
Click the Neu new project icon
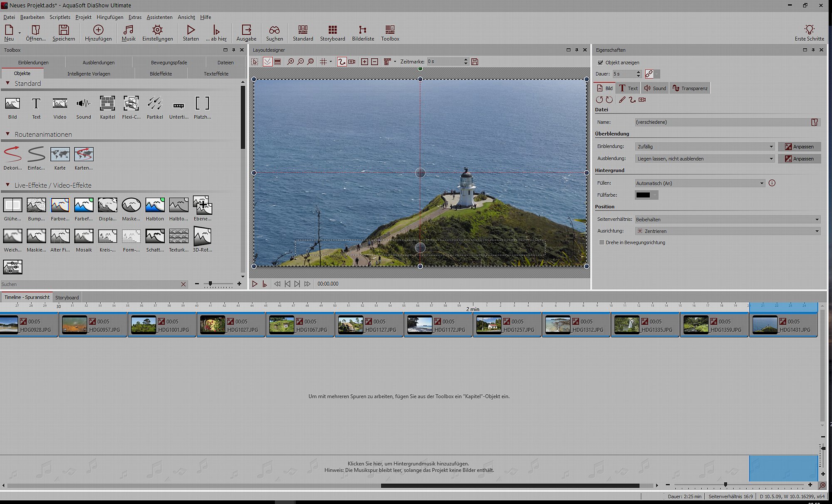pyautogui.click(x=9, y=30)
